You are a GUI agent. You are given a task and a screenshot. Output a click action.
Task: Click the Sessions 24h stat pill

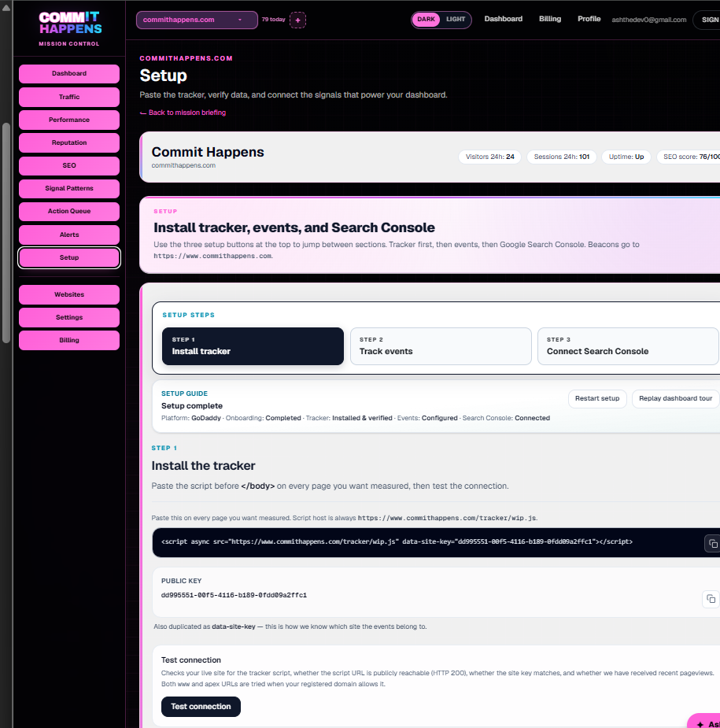coord(561,157)
